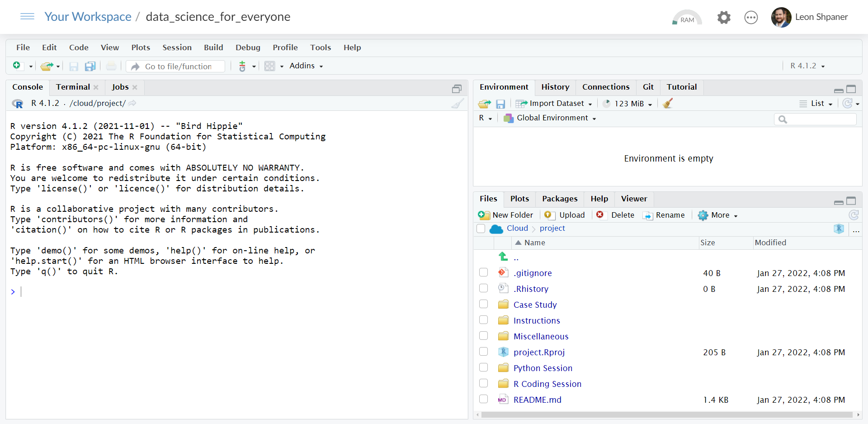
Task: Expand the new file type dropdown arrow
Action: (31, 67)
